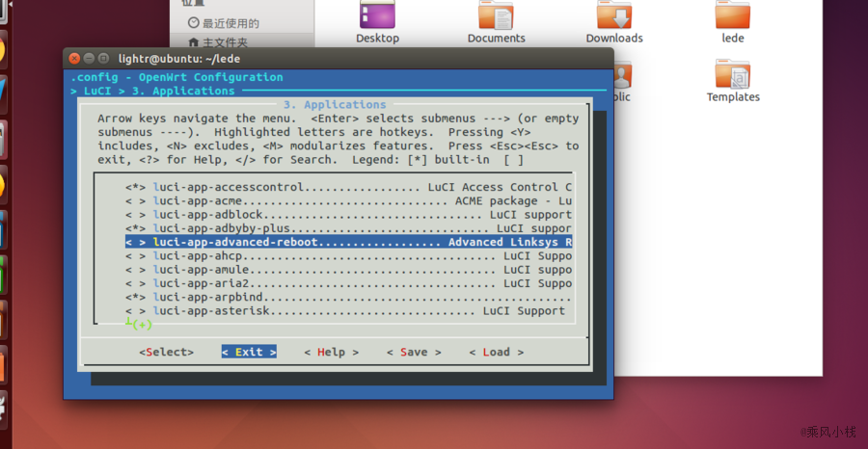Image resolution: width=868 pixels, height=449 pixels.
Task: Open the Downloads folder icon
Action: click(x=614, y=14)
